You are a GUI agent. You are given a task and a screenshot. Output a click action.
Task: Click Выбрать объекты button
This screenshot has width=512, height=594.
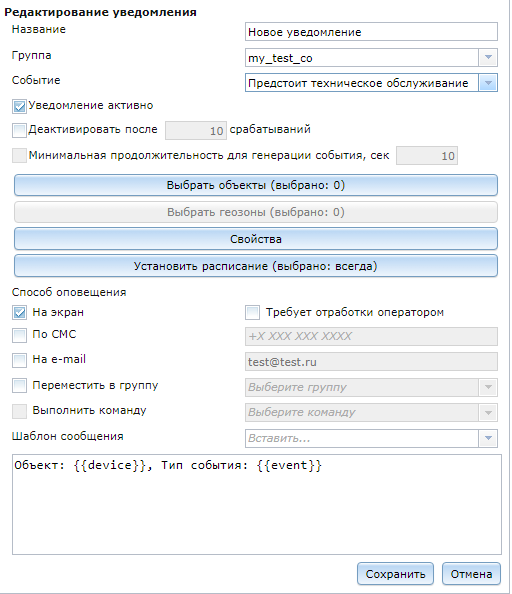click(x=256, y=185)
